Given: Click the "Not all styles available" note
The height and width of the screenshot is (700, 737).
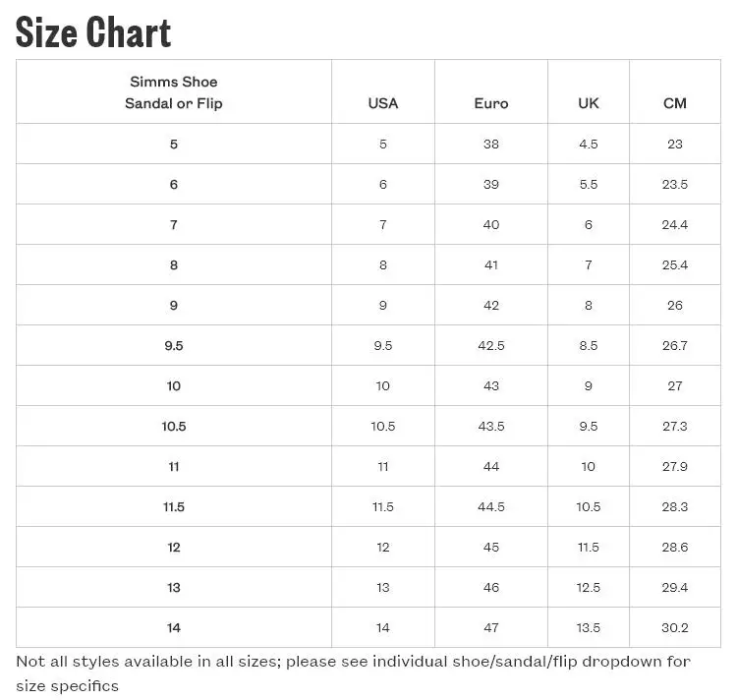Looking at the screenshot, I should (x=354, y=672).
